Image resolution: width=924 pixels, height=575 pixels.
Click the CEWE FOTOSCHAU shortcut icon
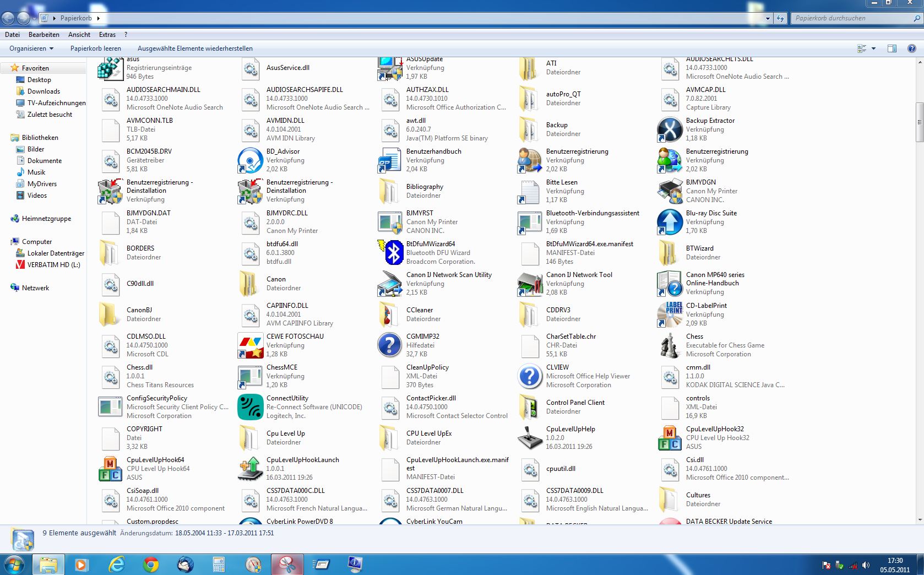tap(250, 345)
